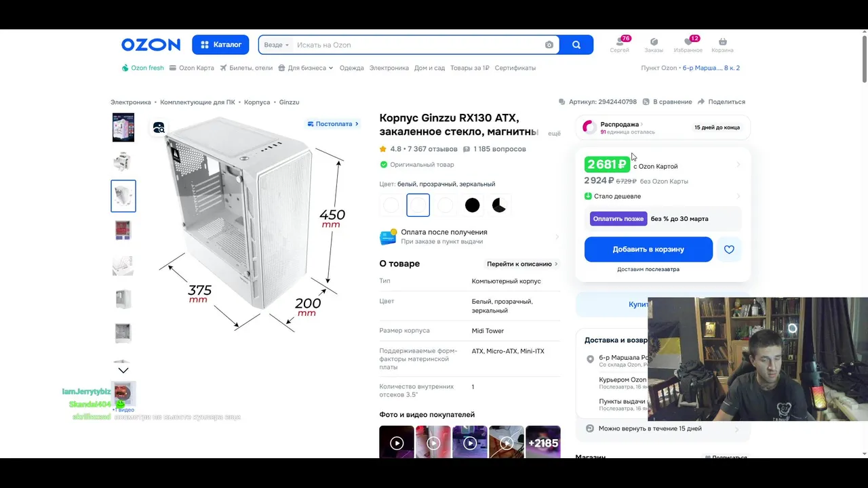
Task: Click Добавить в корзину button
Action: (648, 249)
